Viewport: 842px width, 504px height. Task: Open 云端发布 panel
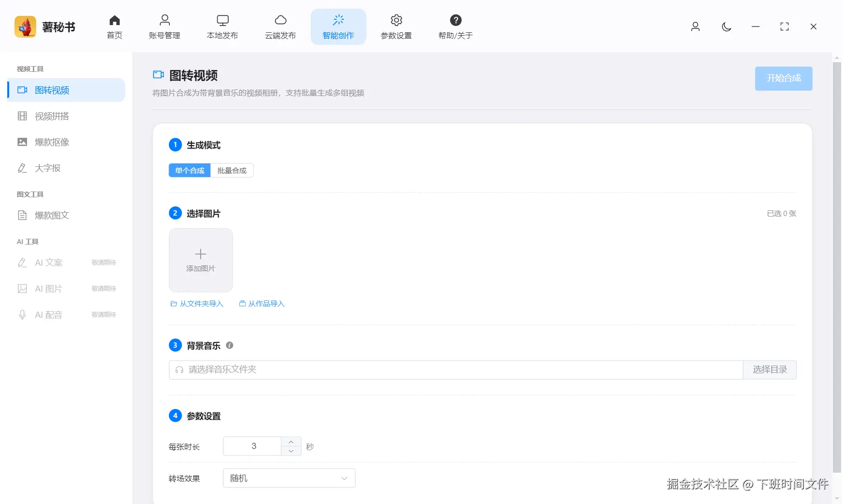[280, 27]
